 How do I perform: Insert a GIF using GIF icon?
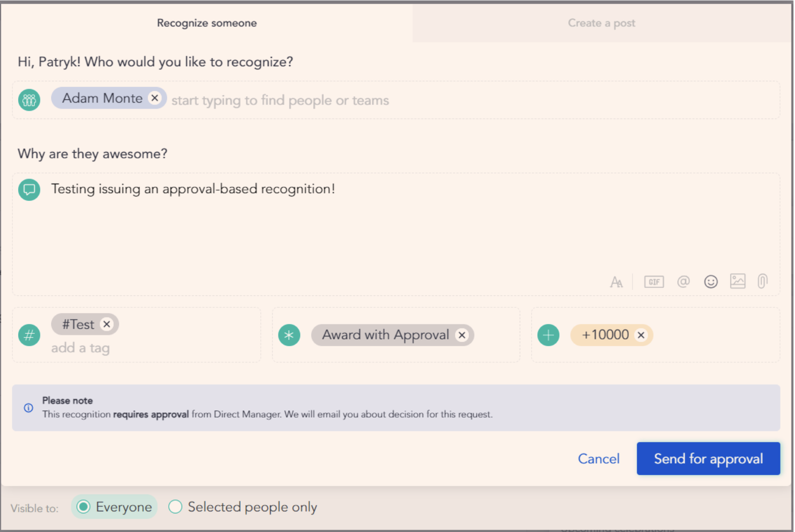click(654, 282)
